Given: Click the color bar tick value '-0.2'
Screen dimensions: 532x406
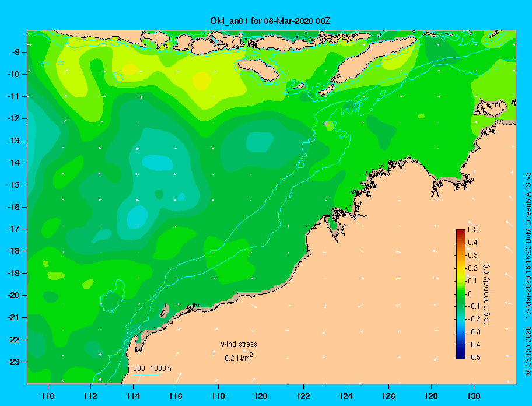Looking at the screenshot, I should tap(474, 319).
